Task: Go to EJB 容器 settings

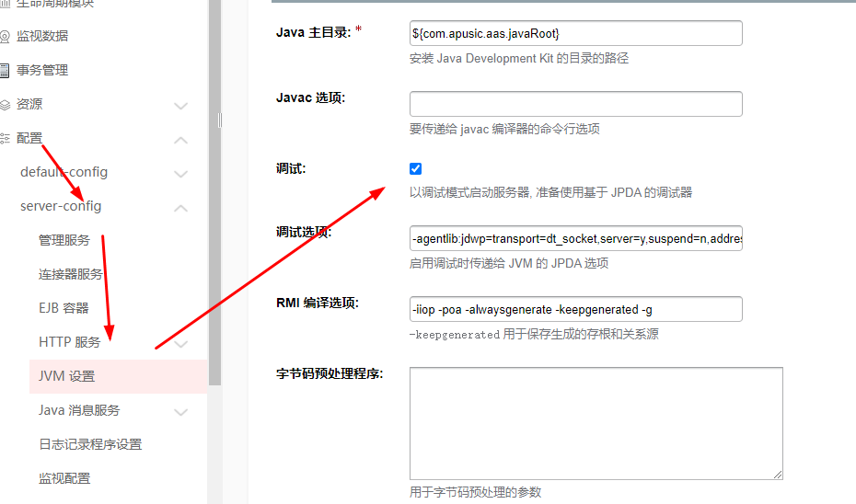Action: pyautogui.click(x=64, y=308)
